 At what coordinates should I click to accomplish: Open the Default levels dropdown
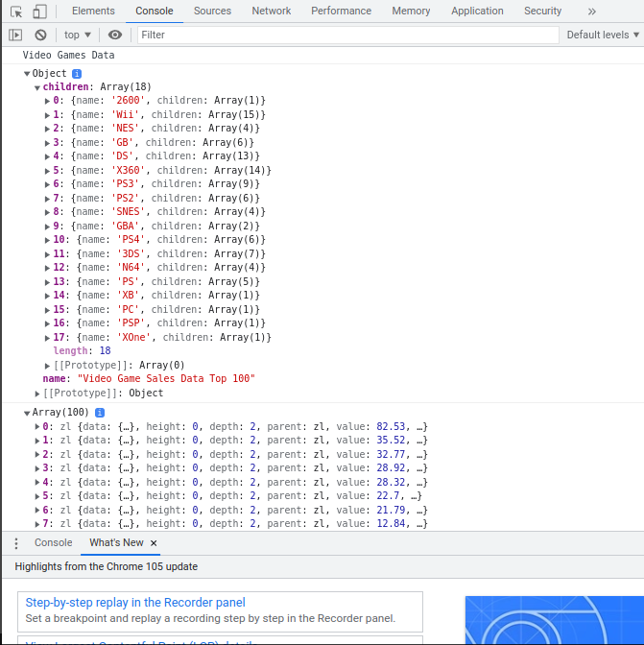[603, 35]
